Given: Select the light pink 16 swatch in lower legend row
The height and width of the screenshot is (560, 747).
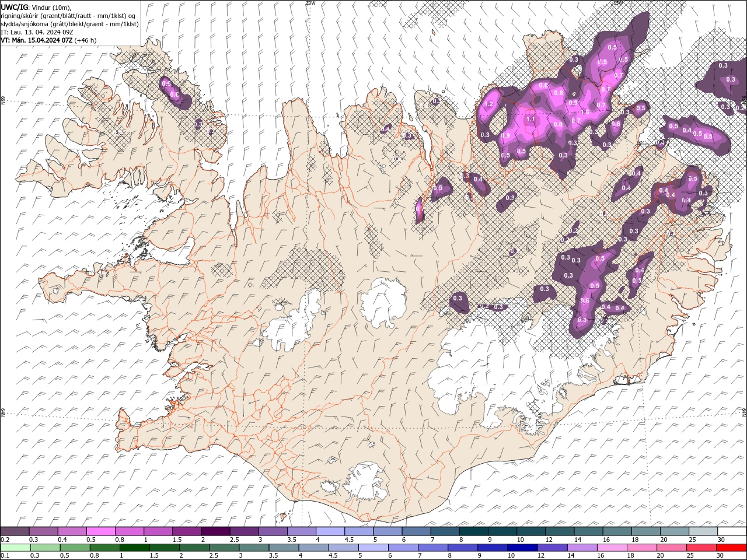Looking at the screenshot, I should tap(612, 547).
